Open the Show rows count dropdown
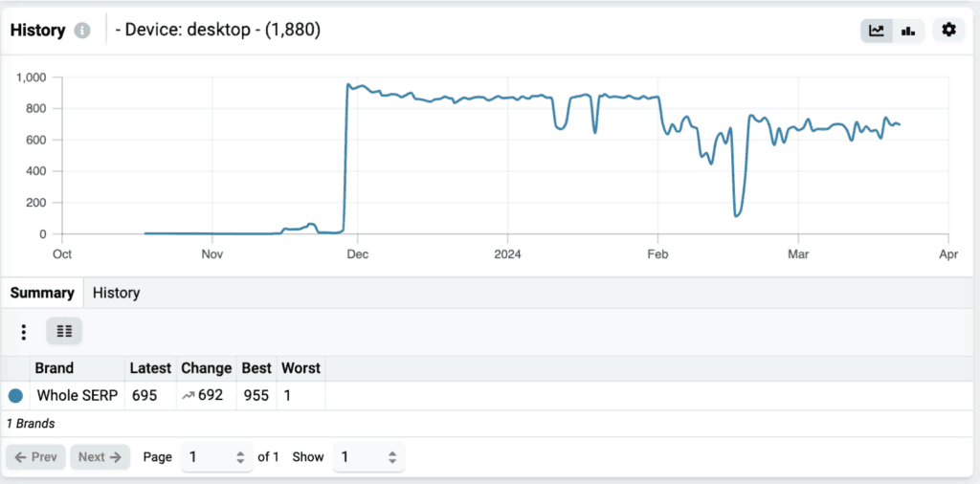 point(368,456)
